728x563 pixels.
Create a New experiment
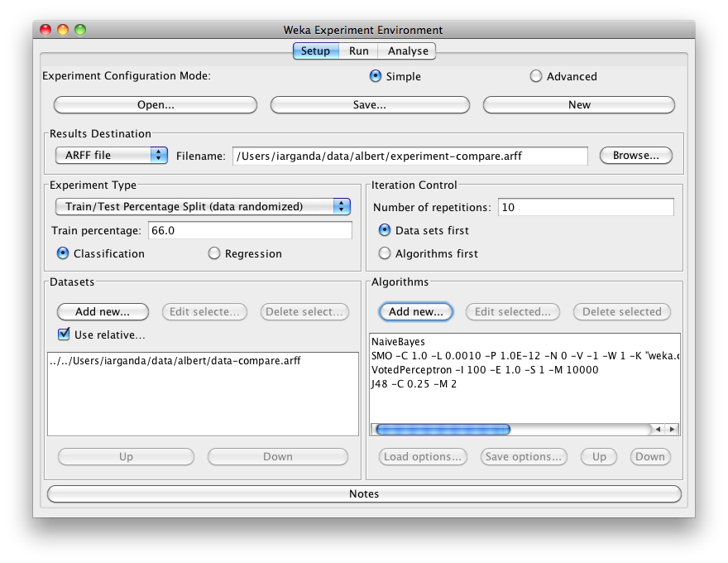click(x=579, y=105)
